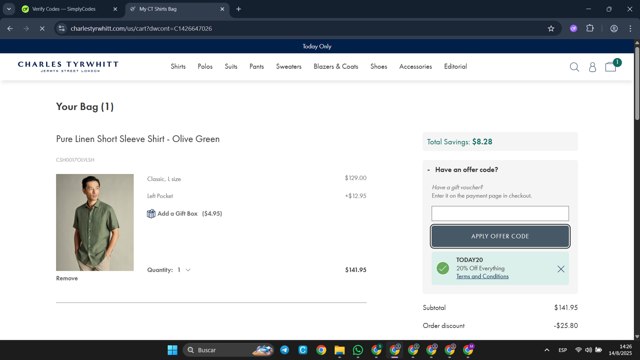
Task: Open the Shoes menu
Action: [x=379, y=67]
